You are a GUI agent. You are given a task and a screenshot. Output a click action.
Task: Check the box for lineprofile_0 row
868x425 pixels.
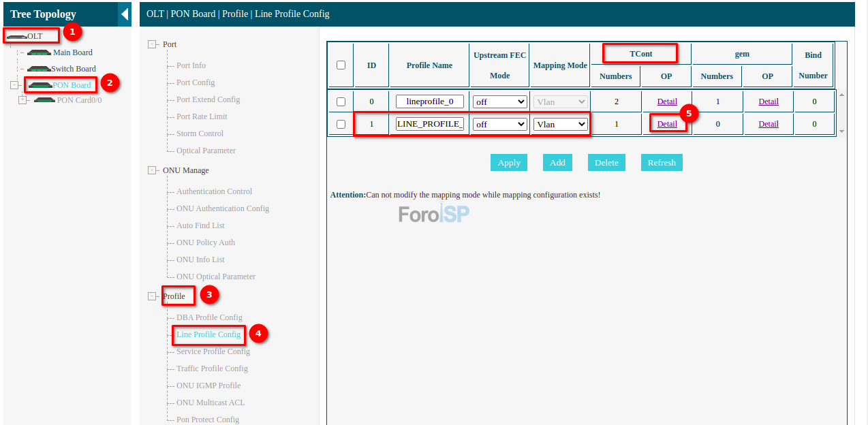[341, 102]
